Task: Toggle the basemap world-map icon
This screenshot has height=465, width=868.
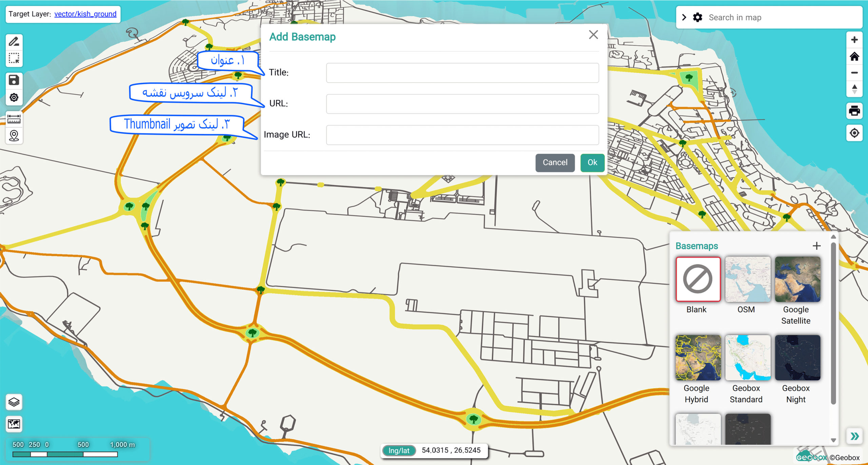Action: pyautogui.click(x=14, y=424)
